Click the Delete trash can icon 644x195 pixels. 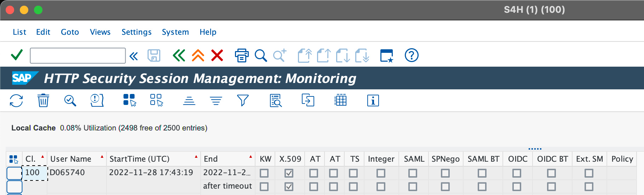click(x=43, y=101)
